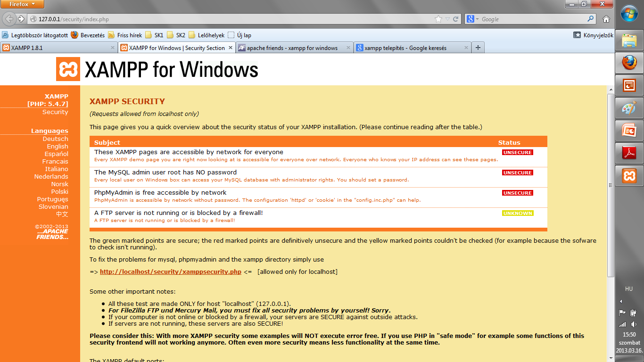Click the yellow UNKNOWN badge for FTP server
This screenshot has width=644, height=362.
[x=518, y=214]
